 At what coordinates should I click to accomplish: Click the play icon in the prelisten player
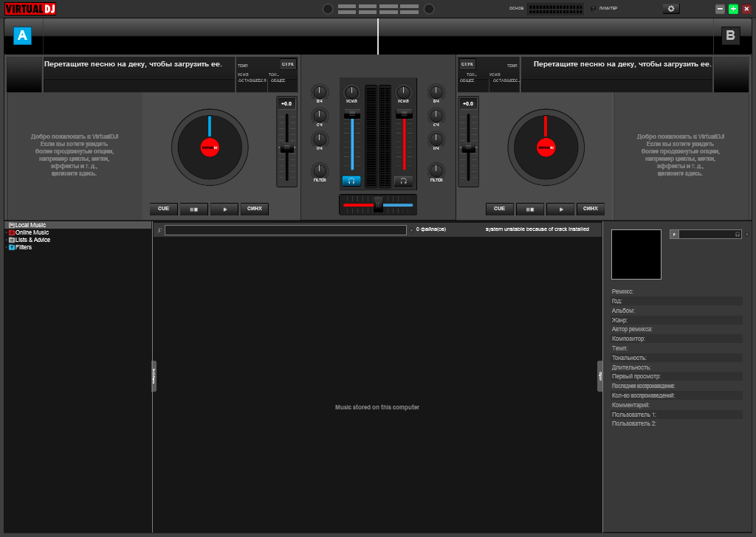click(674, 234)
